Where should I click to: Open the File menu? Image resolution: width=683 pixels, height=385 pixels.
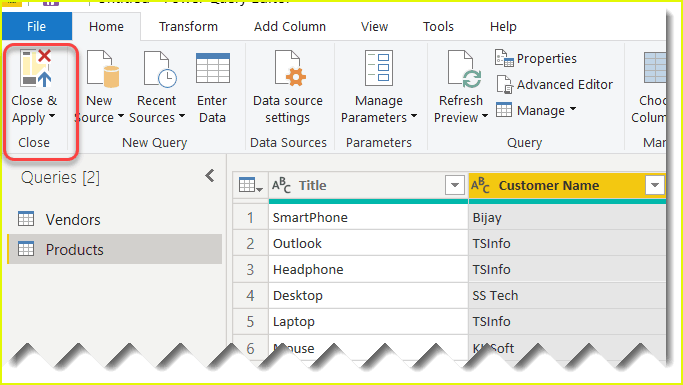tap(37, 27)
